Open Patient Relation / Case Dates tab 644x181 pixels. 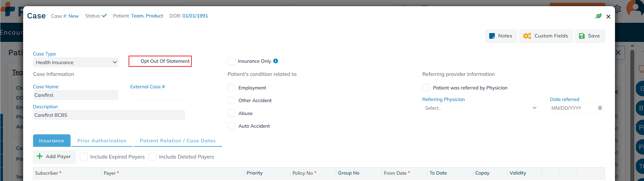coord(178,141)
